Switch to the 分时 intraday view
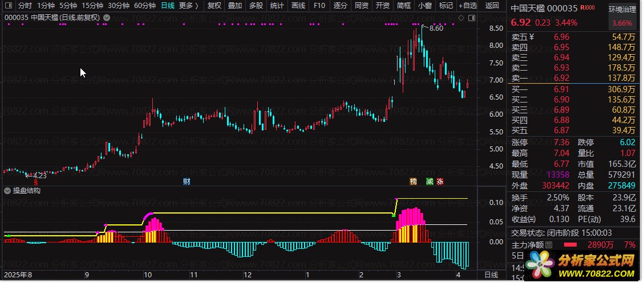644x283 pixels. click(x=25, y=6)
